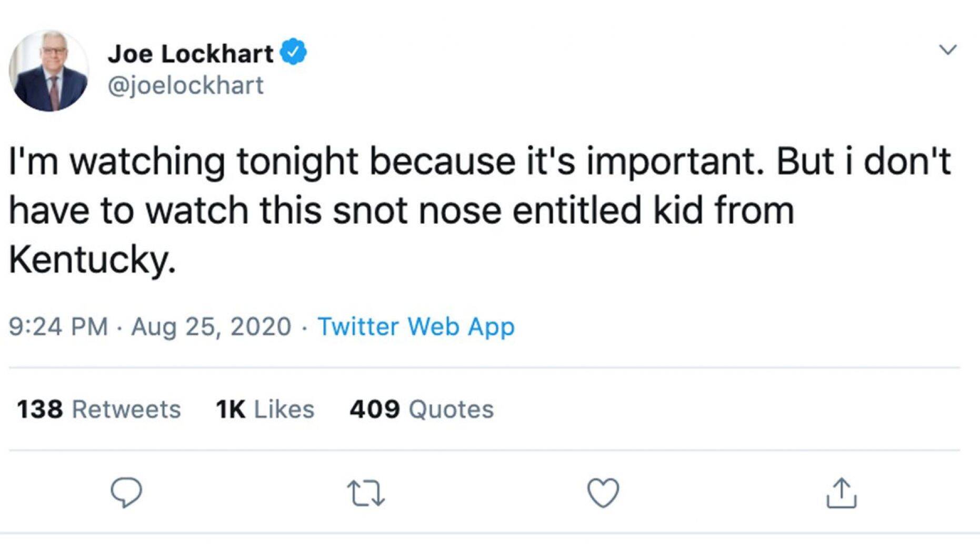Retweet this tweet using the arrows icon
This screenshot has height=552, width=980.
click(366, 493)
